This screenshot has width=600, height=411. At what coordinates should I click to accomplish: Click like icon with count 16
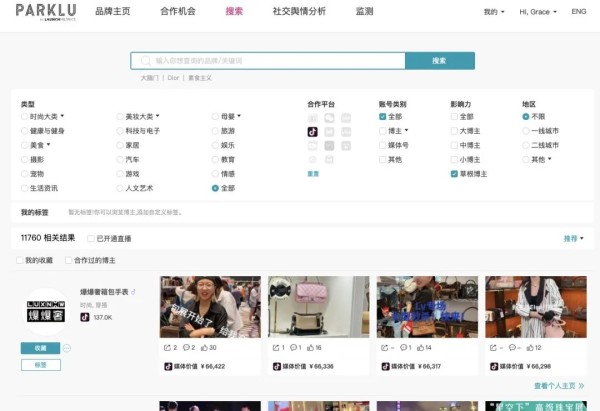[310, 347]
